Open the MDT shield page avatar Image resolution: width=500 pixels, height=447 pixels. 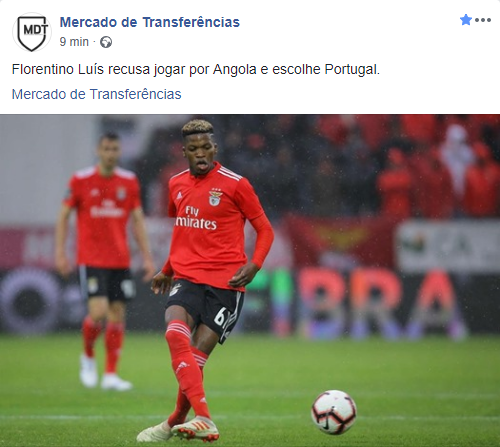(x=32, y=32)
